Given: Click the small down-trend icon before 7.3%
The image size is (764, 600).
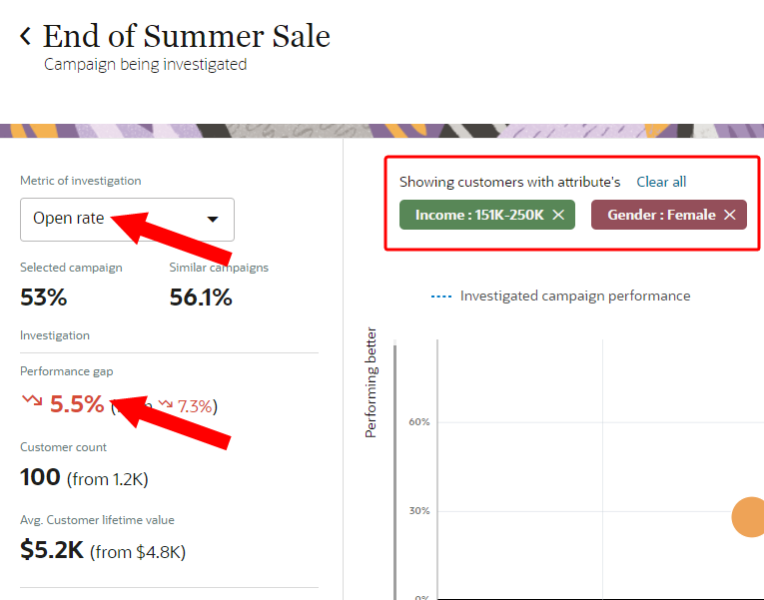Looking at the screenshot, I should pos(166,405).
